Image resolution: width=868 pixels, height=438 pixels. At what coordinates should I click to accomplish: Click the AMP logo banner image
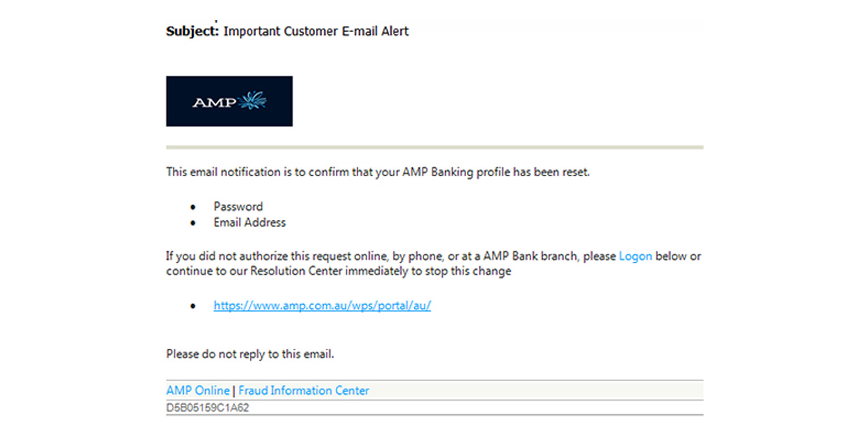click(229, 101)
